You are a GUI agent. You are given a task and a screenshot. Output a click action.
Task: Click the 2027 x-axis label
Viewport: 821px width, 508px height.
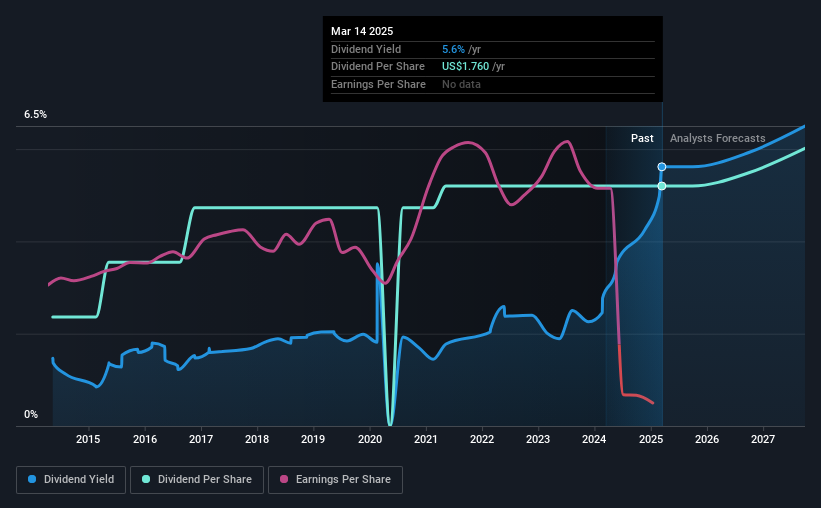coord(763,439)
